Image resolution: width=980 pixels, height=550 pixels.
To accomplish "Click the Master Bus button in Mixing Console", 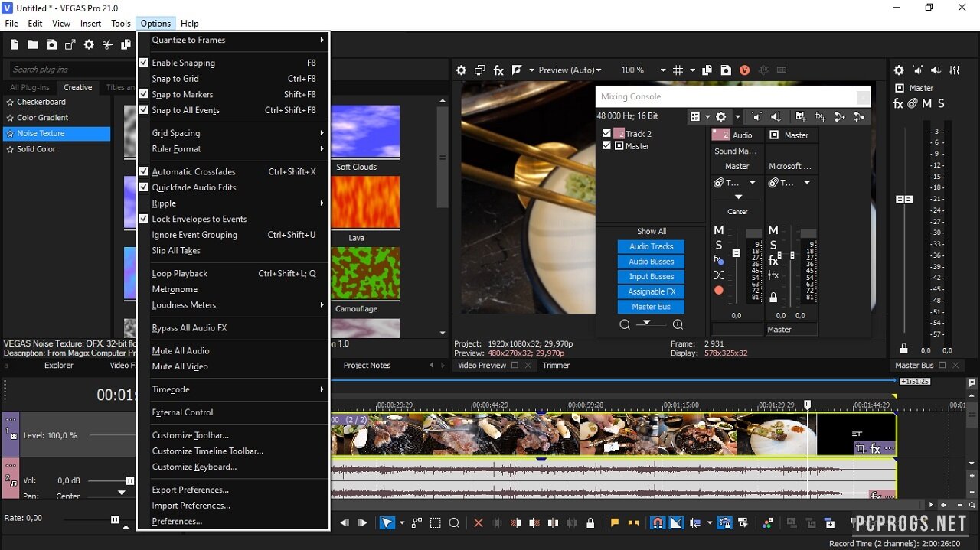I will tap(651, 307).
